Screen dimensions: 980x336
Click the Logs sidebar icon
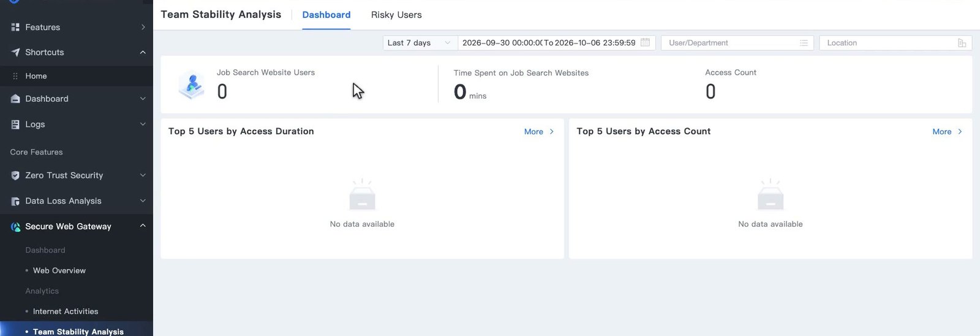15,124
